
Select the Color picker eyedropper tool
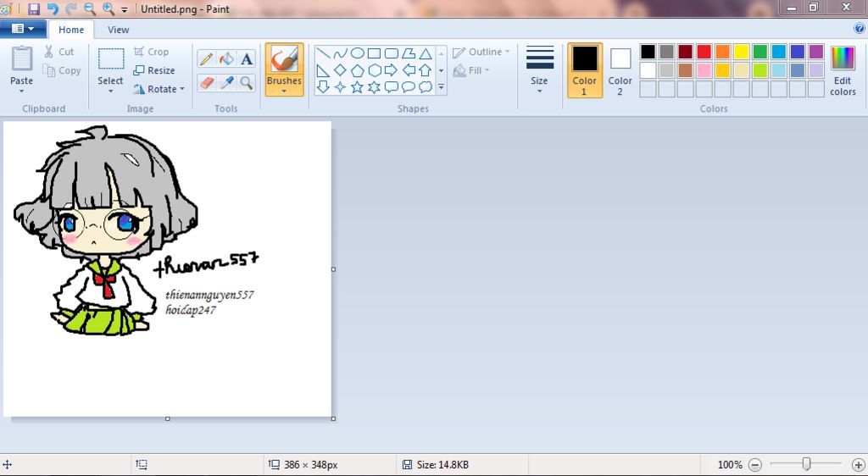pyautogui.click(x=226, y=83)
